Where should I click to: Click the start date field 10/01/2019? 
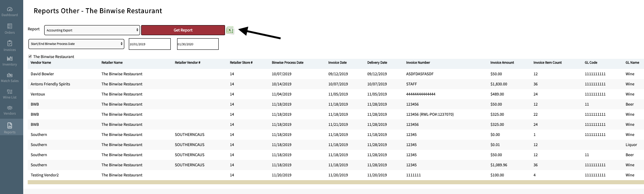[x=149, y=44]
